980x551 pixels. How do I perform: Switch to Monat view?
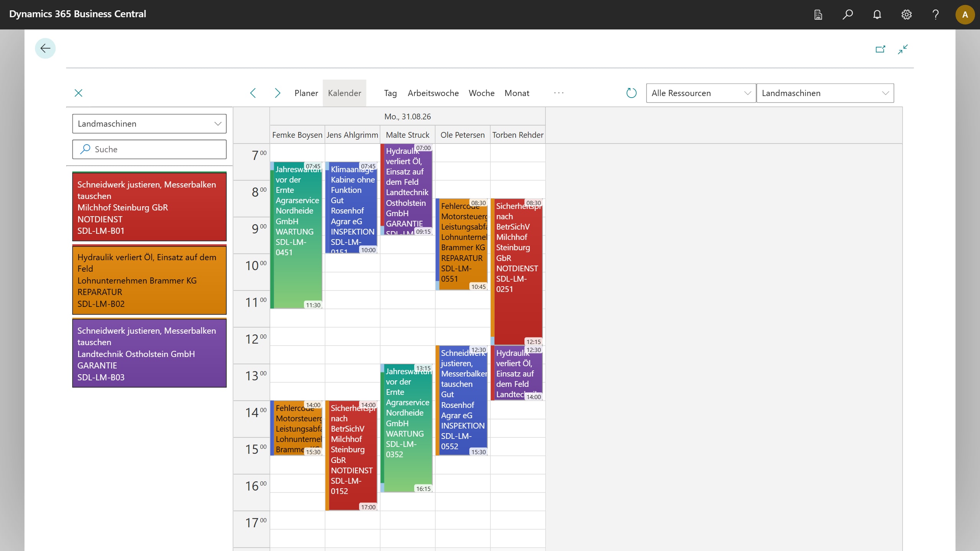point(517,93)
